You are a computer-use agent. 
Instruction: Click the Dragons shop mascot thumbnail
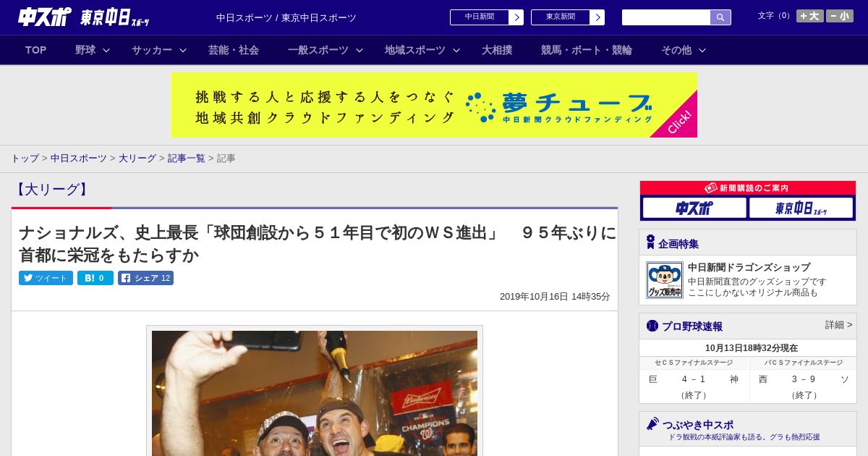pos(665,280)
